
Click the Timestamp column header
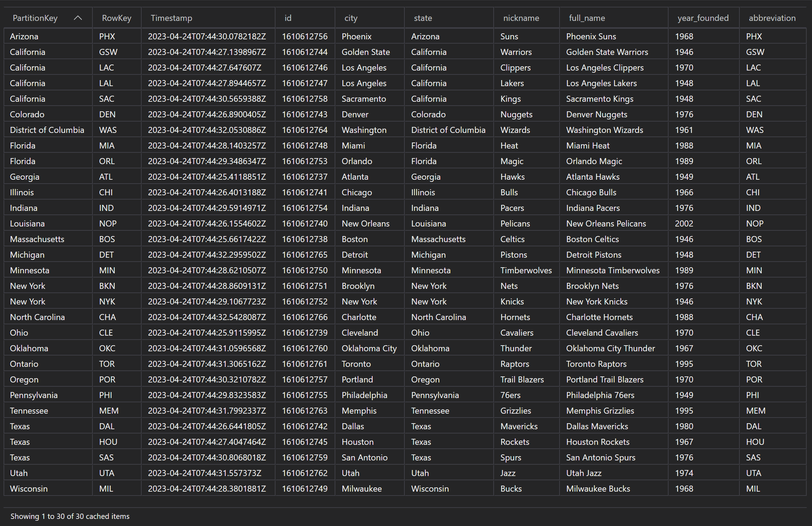click(171, 18)
